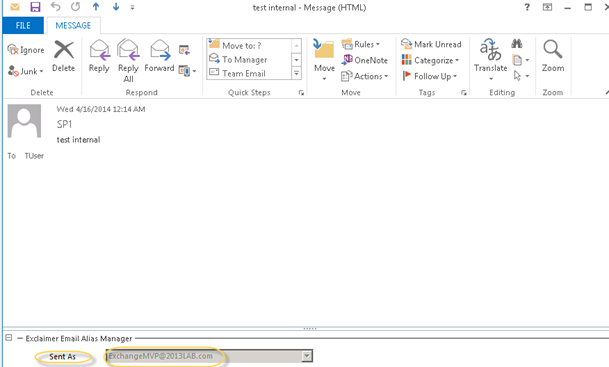Expand the Quick Steps gallery list
The height and width of the screenshot is (367, 609).
tap(296, 73)
